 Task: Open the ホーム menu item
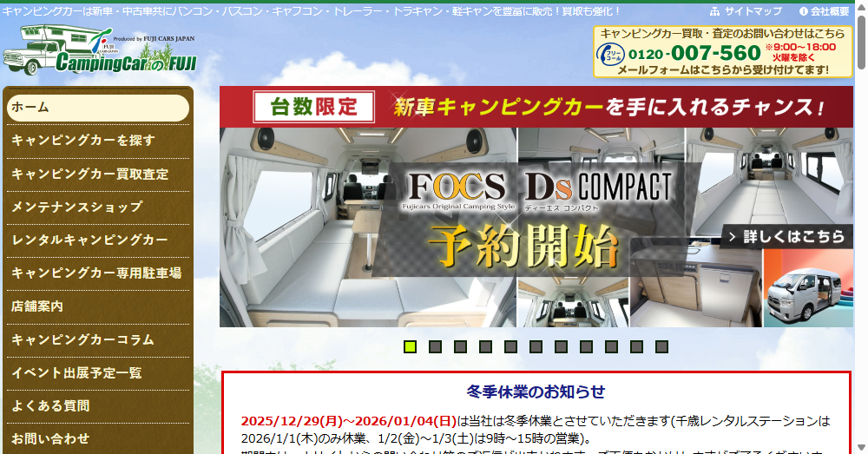[97, 108]
